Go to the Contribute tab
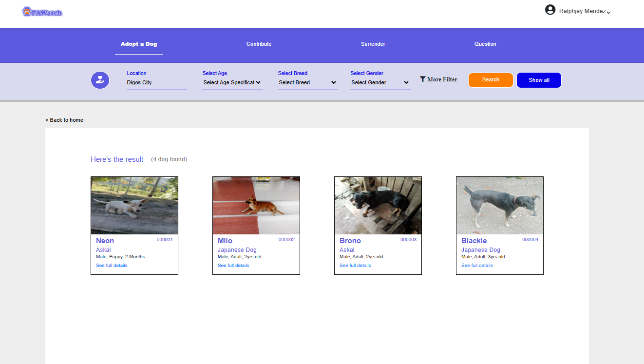Screen dimensions: 644x364 (259, 44)
